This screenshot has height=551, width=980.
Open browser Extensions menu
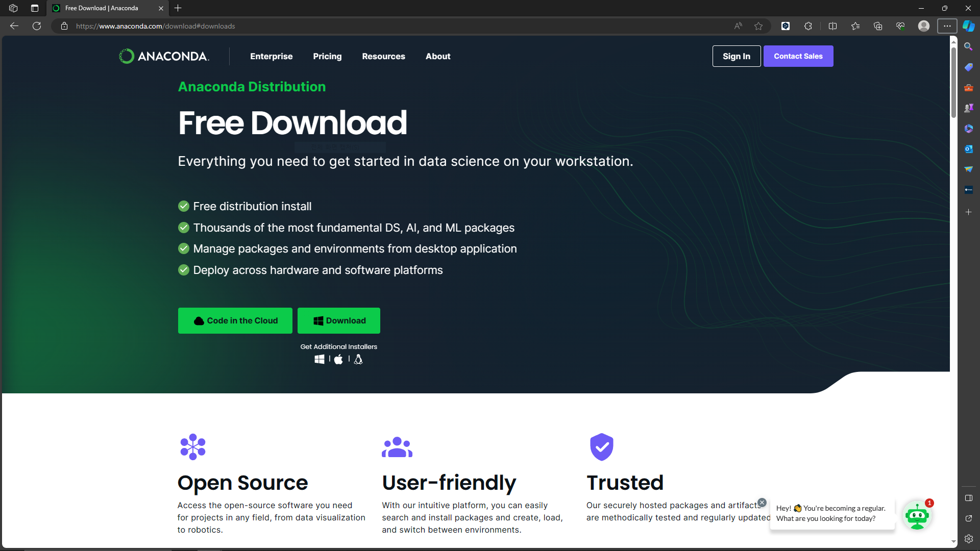(808, 26)
